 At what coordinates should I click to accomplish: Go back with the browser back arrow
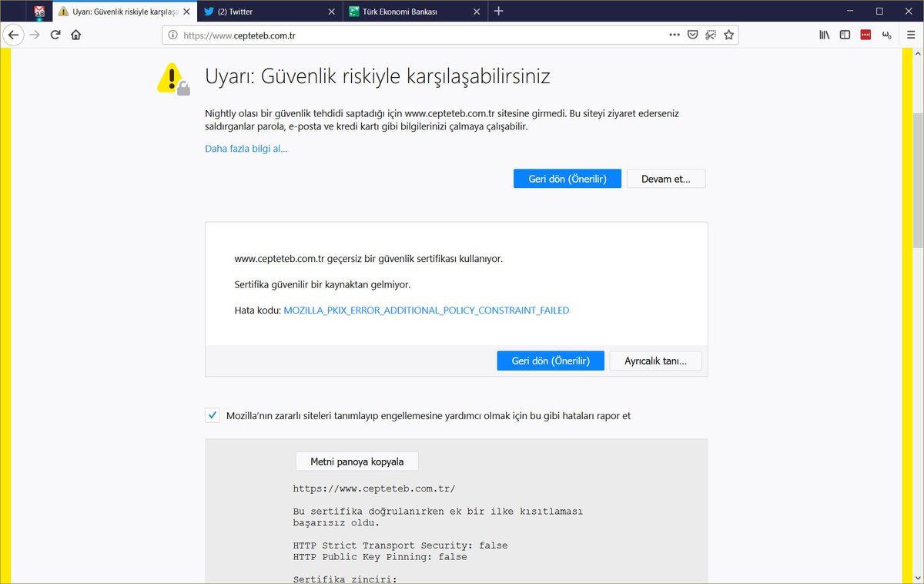click(x=13, y=35)
